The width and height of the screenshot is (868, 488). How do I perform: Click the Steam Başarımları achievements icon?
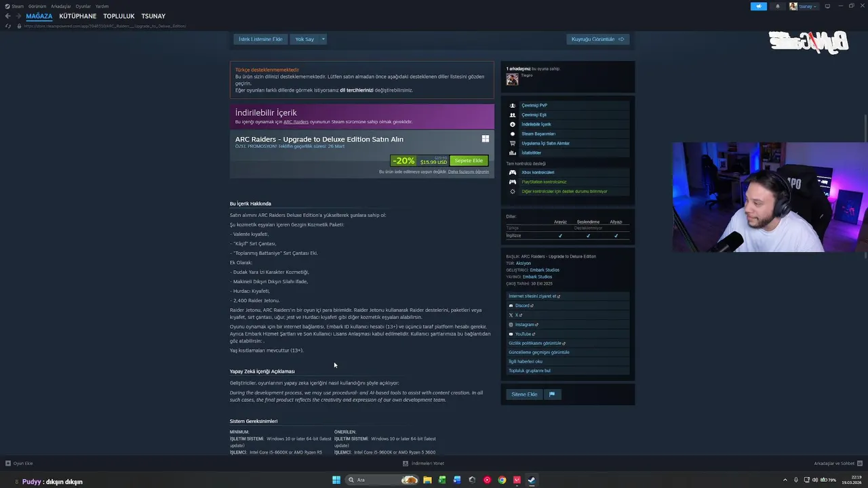pyautogui.click(x=513, y=134)
